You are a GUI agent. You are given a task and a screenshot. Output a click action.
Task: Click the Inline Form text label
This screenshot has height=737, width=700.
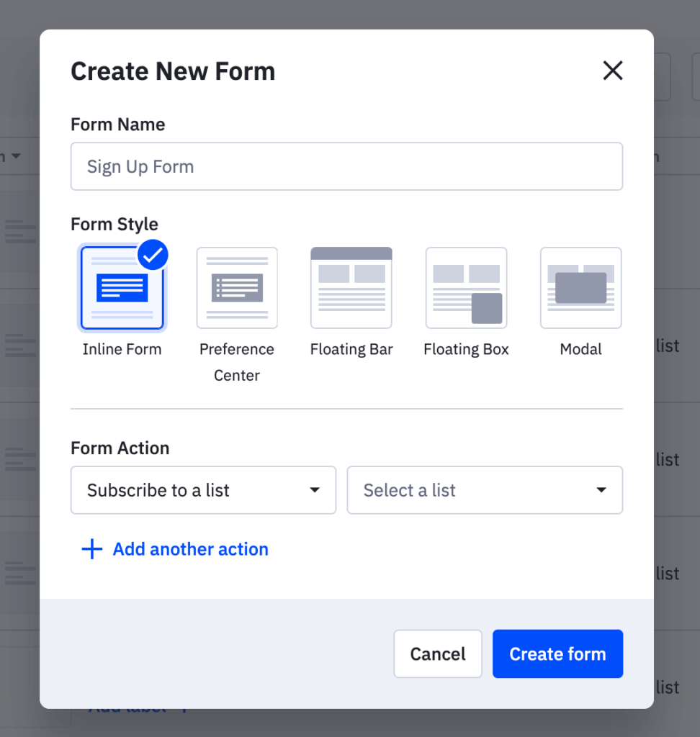point(122,350)
